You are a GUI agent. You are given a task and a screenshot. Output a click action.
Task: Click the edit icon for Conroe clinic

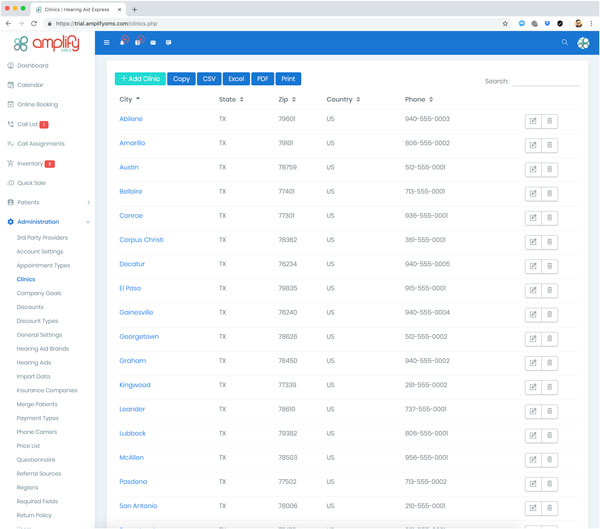533,217
